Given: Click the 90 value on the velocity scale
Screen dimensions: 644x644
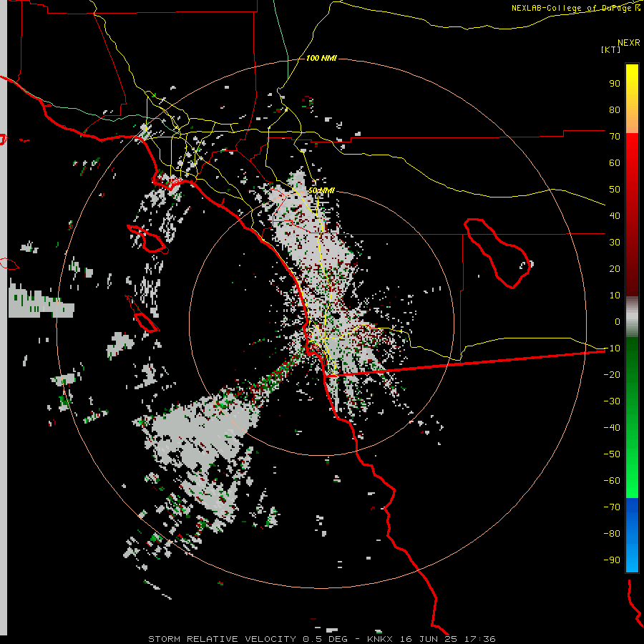Looking at the screenshot, I should pyautogui.click(x=615, y=84).
